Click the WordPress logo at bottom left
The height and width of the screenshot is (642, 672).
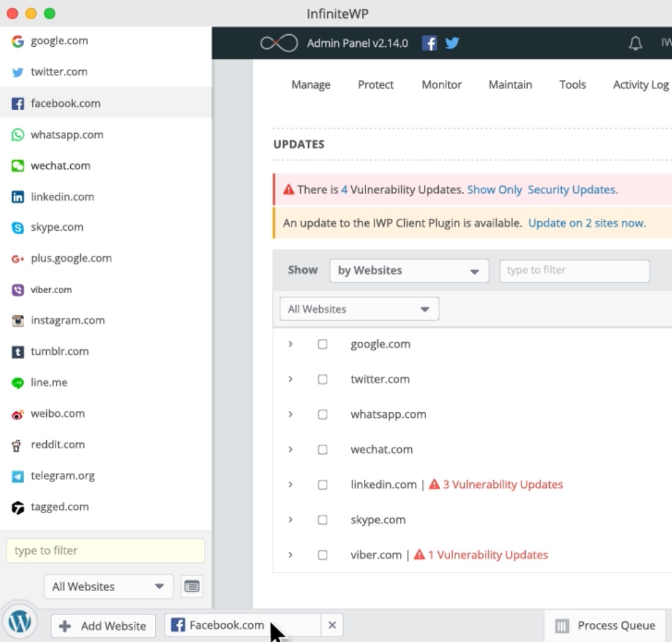(x=20, y=622)
